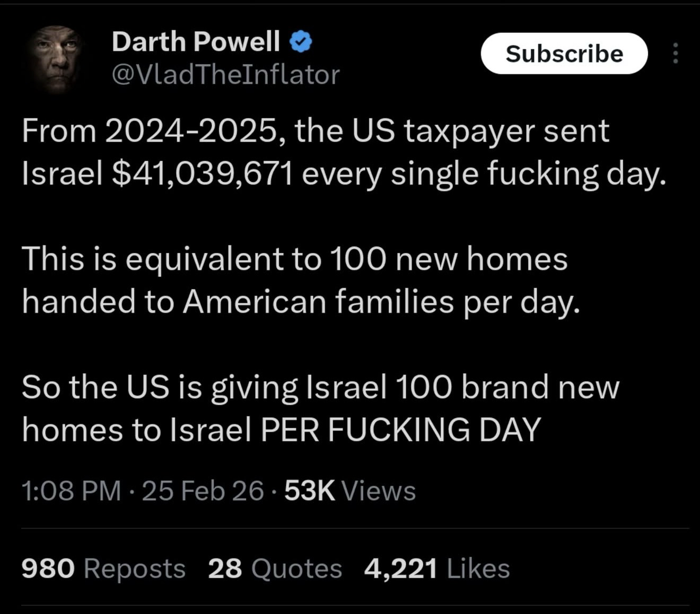Click the 53K Views counter
Viewport: 700px width, 614px height.
click(349, 490)
